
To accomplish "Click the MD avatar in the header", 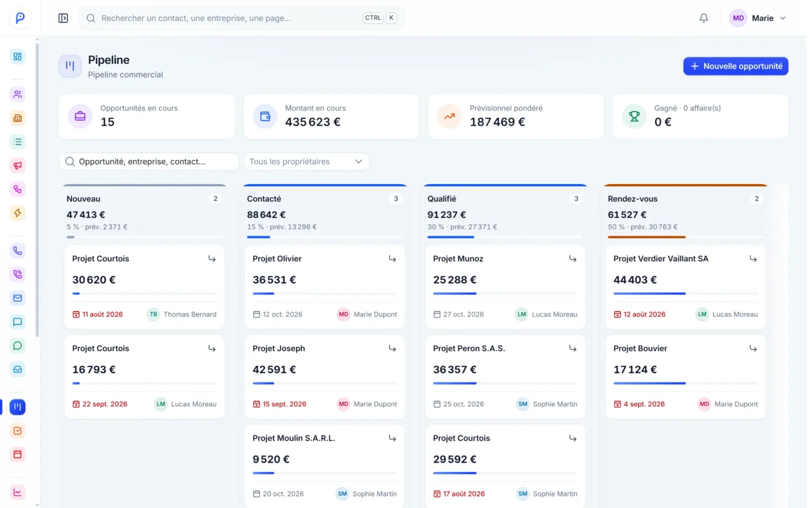I will tap(739, 18).
